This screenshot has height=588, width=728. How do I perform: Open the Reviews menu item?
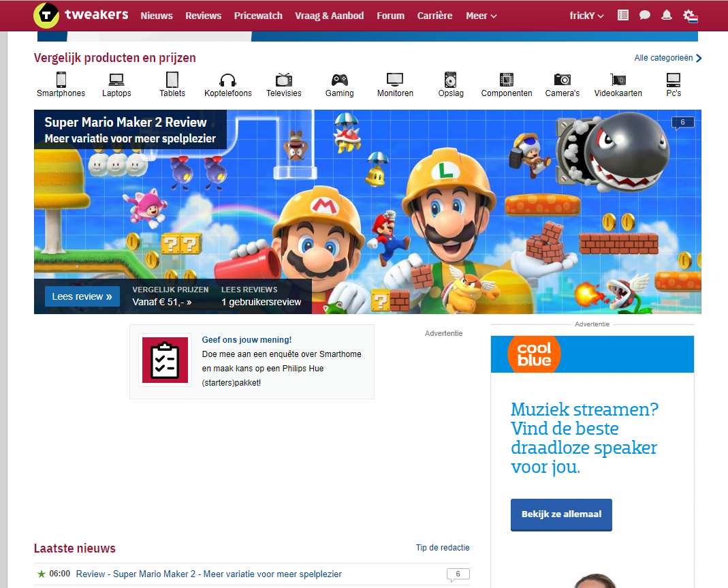click(x=204, y=16)
